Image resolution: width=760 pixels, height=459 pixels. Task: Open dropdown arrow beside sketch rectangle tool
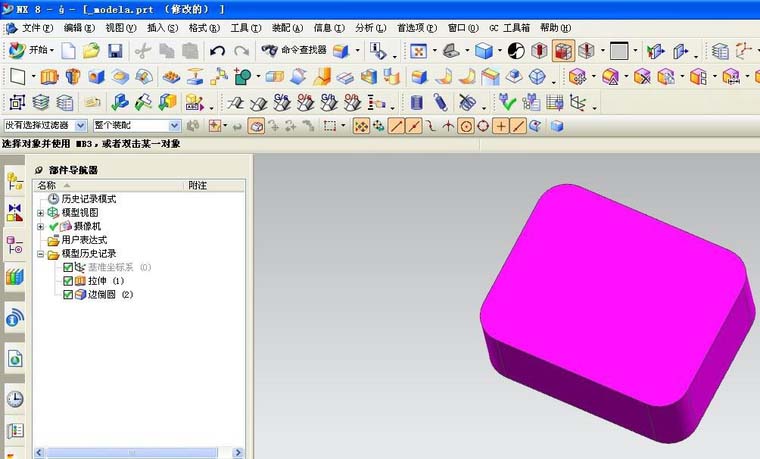tap(33, 77)
